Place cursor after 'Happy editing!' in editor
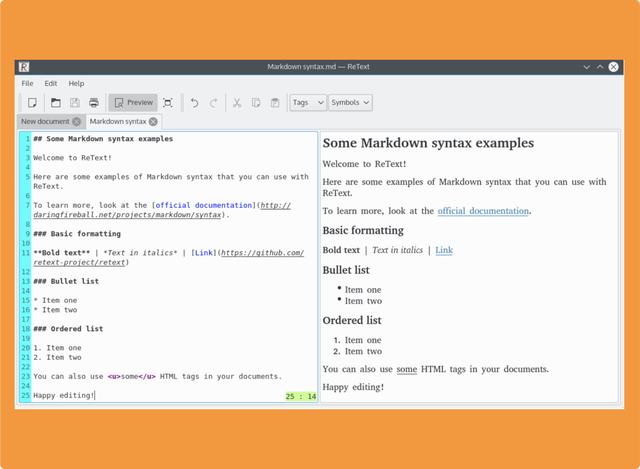 [x=95, y=395]
